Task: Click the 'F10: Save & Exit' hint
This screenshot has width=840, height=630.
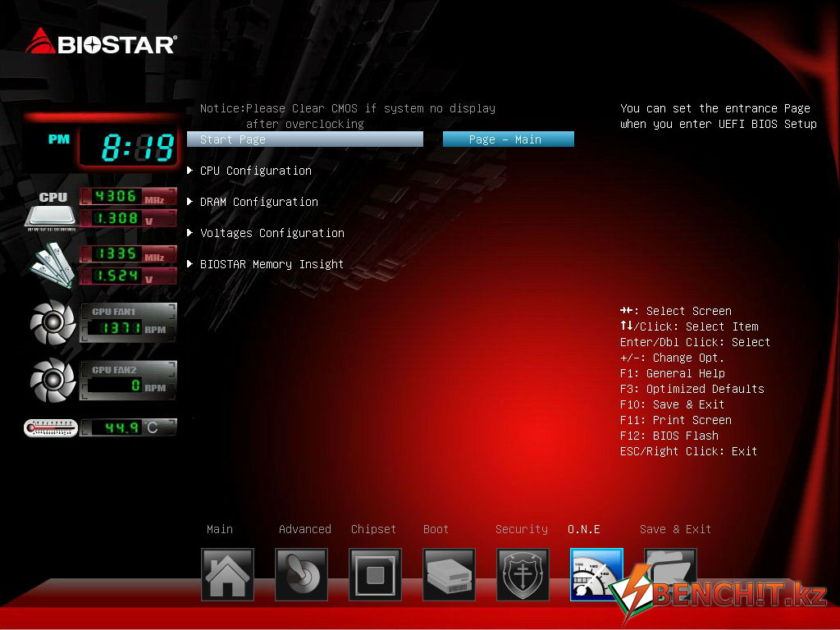Action: (x=673, y=404)
